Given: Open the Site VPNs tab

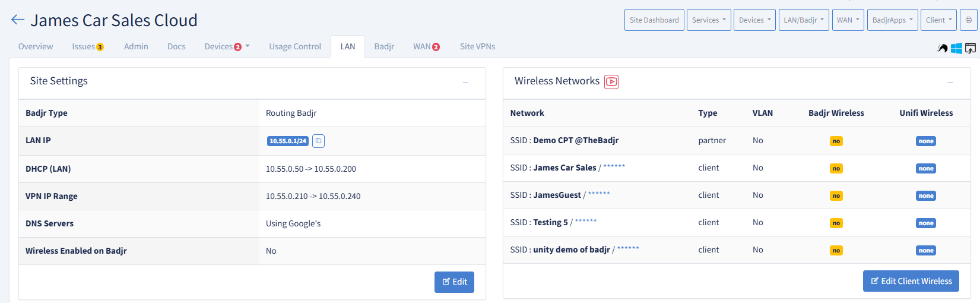Looking at the screenshot, I should (x=477, y=46).
